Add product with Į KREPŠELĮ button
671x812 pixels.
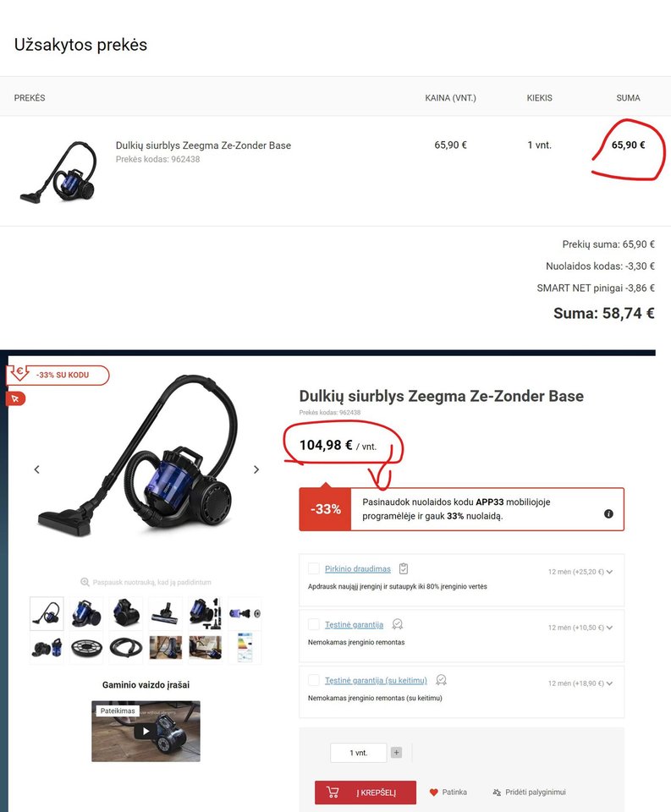366,793
